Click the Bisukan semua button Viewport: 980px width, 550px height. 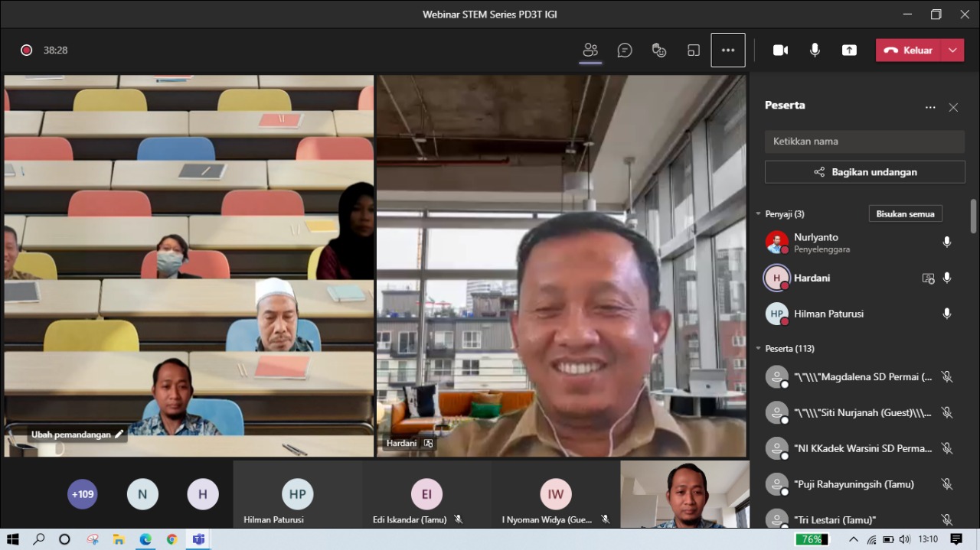pos(905,214)
